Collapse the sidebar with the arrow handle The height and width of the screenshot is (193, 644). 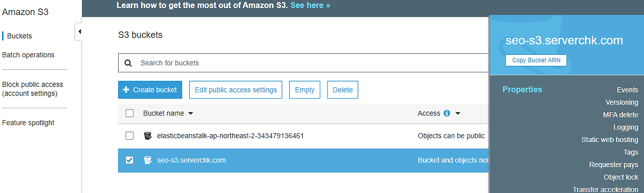[78, 32]
